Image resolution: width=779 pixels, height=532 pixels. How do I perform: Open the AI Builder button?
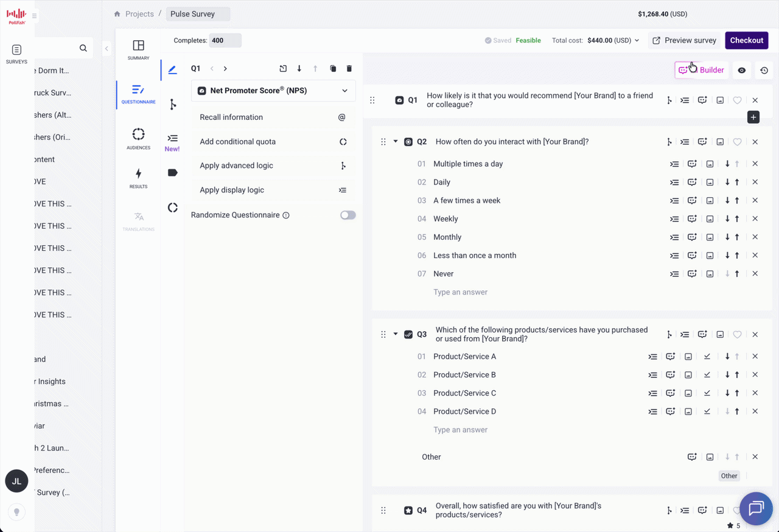point(701,70)
